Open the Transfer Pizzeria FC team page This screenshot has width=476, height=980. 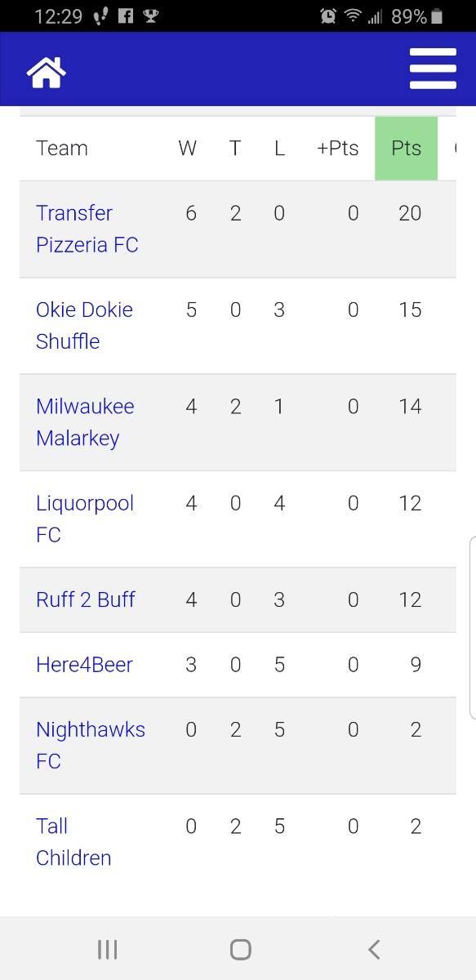click(x=87, y=229)
